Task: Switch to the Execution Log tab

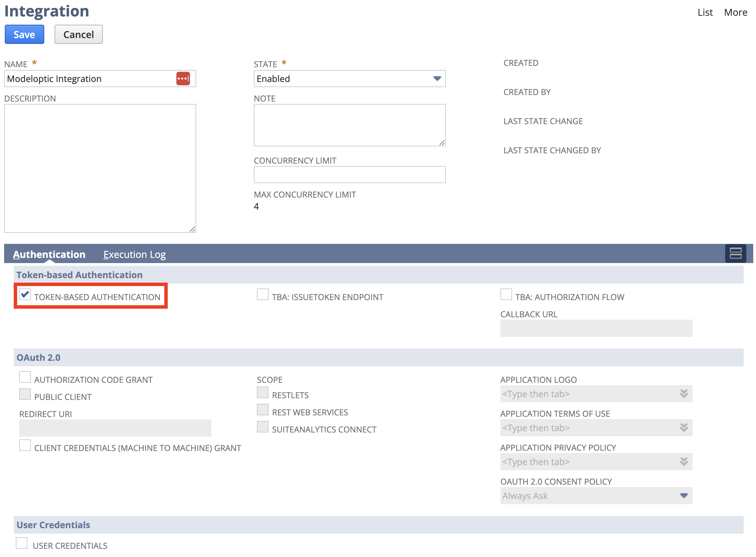Action: 134,254
